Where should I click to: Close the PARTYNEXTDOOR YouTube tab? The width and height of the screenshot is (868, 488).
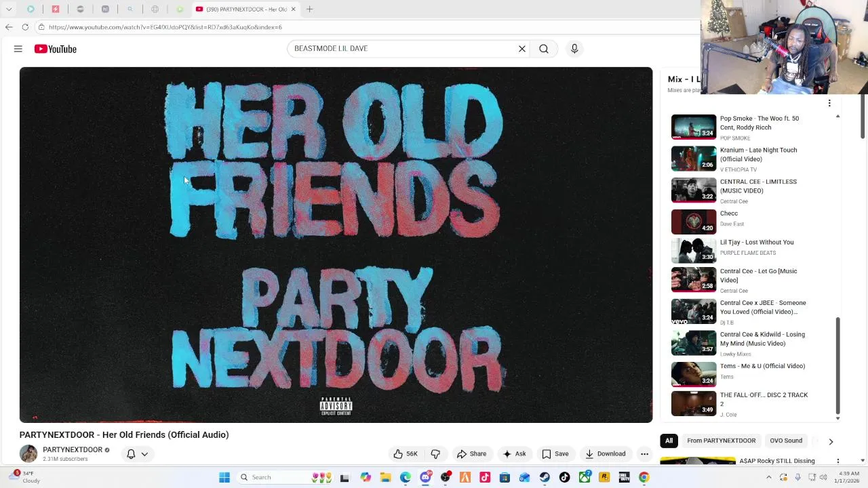tap(293, 9)
